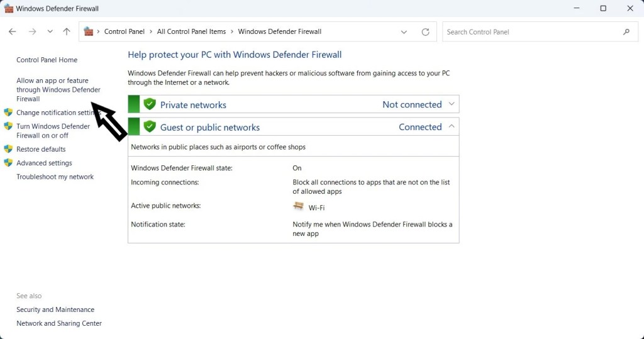
Task: Click the breadcrumb chevron after Control Panel
Action: pos(151,31)
